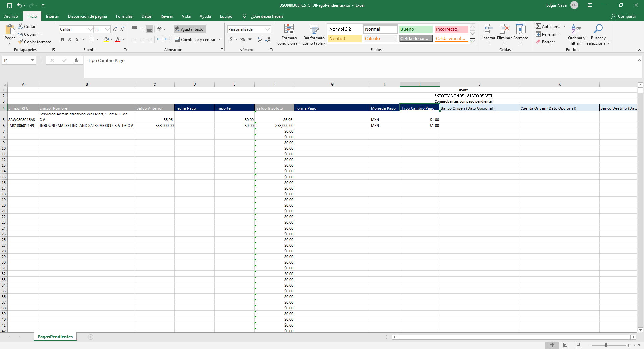Decrease decimal places icon

pyautogui.click(x=268, y=39)
